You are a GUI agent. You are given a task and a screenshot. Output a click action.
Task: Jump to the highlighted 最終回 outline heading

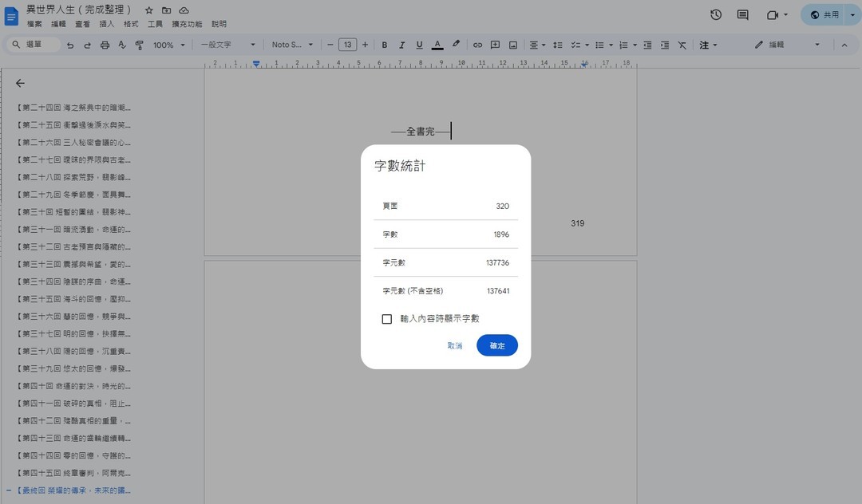click(73, 490)
